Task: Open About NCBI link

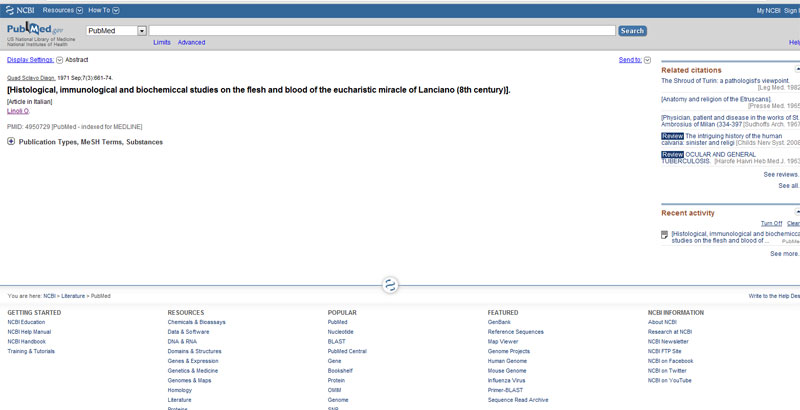Action: pos(662,322)
